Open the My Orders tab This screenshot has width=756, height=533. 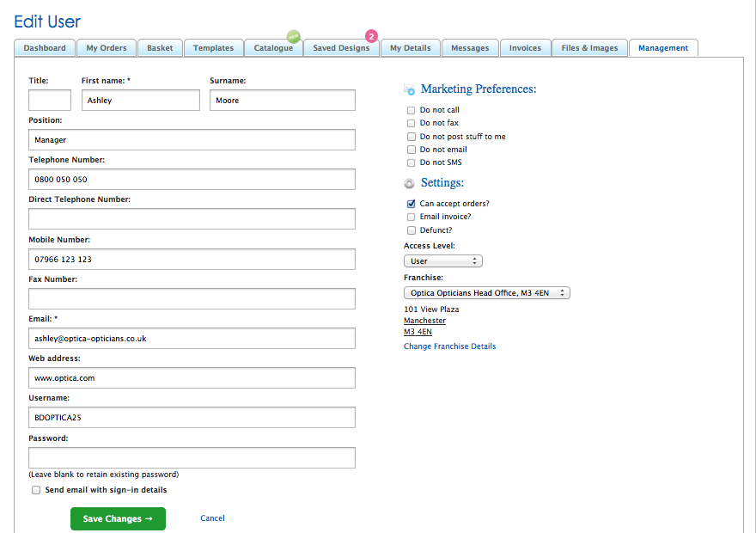click(x=106, y=48)
